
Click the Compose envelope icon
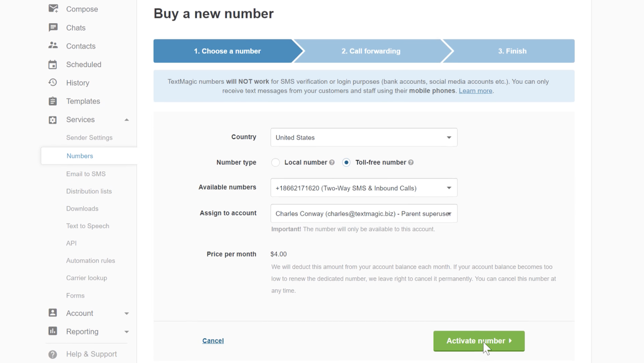(53, 9)
